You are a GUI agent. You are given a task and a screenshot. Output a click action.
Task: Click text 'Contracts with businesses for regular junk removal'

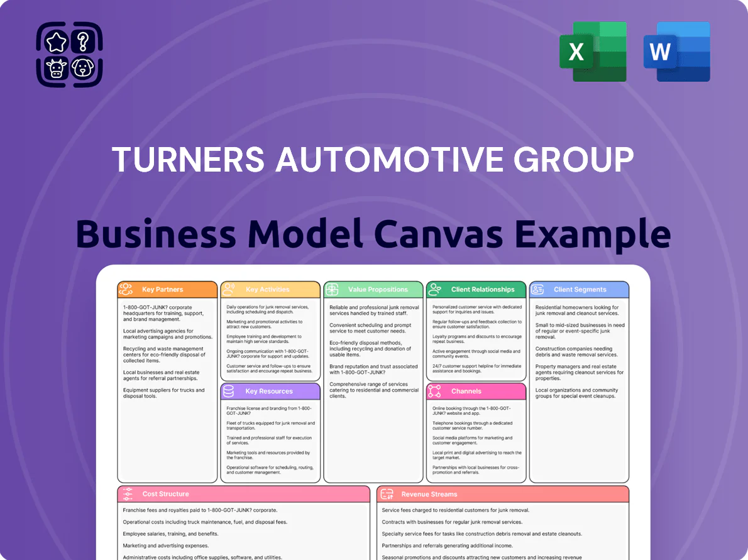452,522
